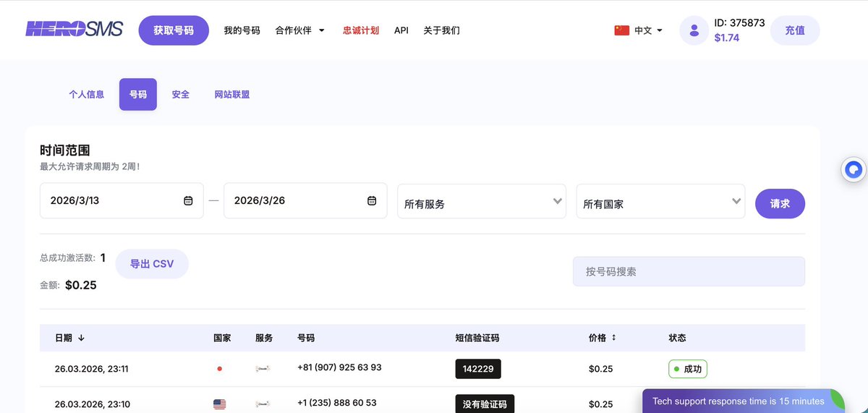Click the 获取号码 button

[174, 30]
